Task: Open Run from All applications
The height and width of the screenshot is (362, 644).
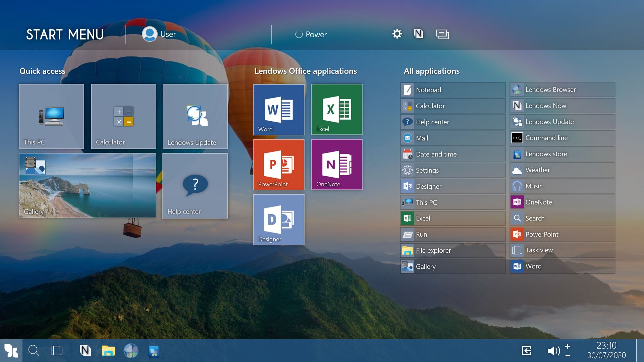Action: 453,234
